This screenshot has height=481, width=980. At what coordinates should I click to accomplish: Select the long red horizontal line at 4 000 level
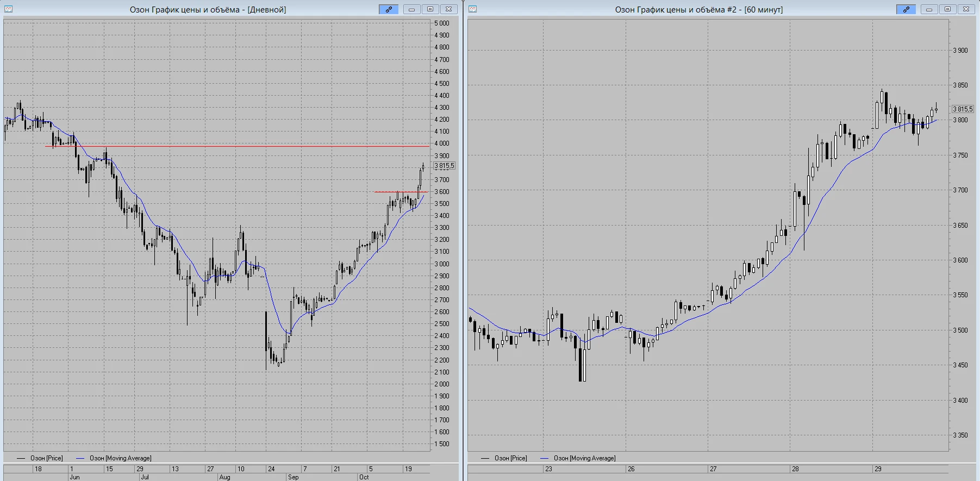(x=237, y=146)
